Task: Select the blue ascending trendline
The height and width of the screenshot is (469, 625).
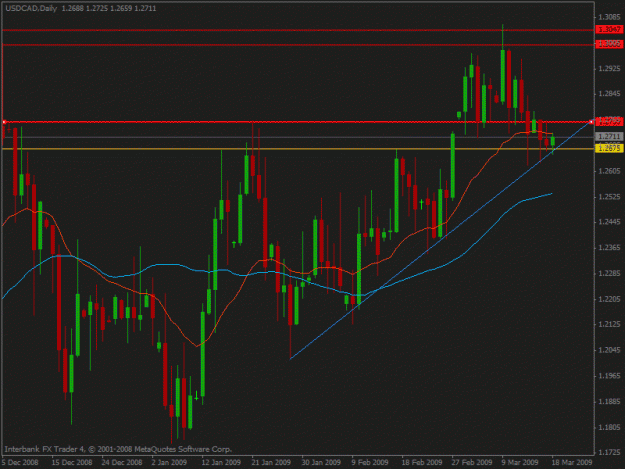Action: click(440, 240)
